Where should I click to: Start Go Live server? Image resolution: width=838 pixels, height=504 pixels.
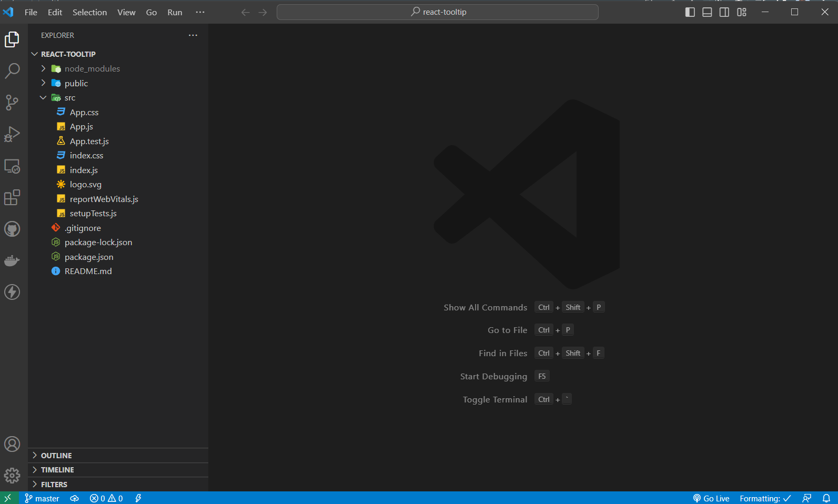pyautogui.click(x=711, y=498)
